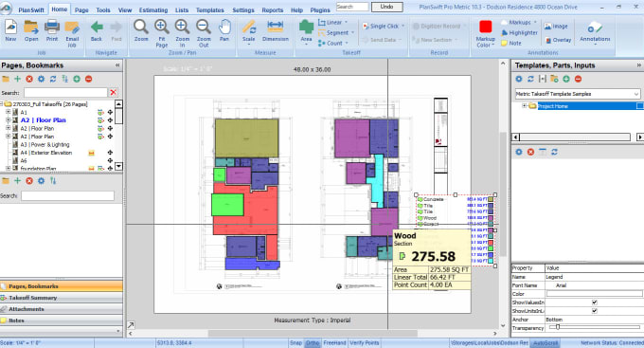The image size is (644, 348).
Task: Zoom In on the drawing
Action: point(183,34)
